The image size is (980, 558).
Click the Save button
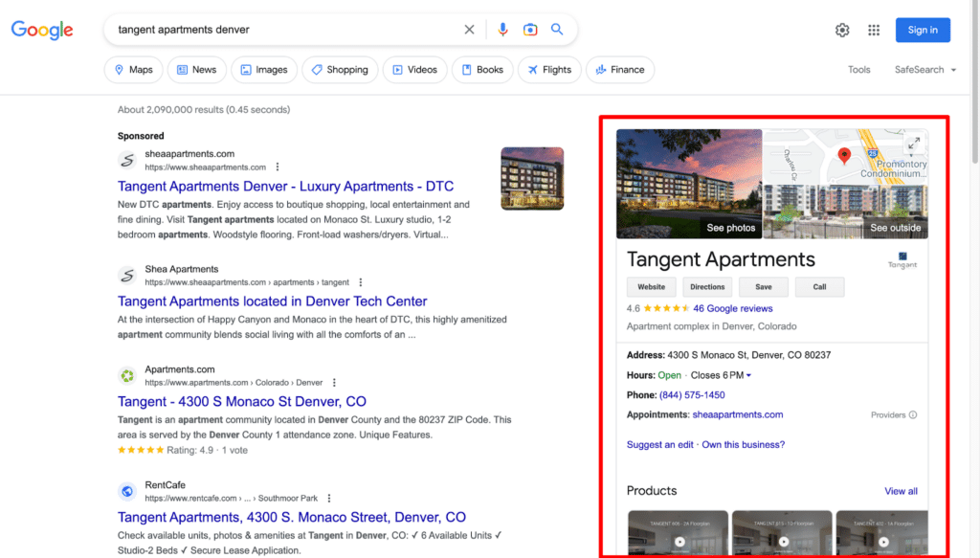(763, 287)
